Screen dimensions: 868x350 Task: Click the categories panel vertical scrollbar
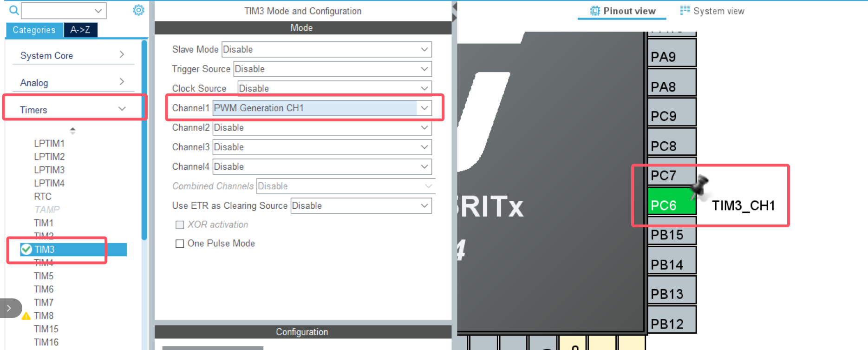click(144, 140)
